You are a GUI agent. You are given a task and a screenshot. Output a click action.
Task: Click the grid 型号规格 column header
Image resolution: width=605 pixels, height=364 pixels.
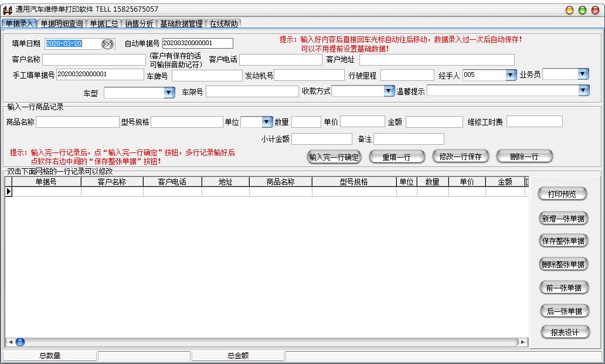[354, 182]
